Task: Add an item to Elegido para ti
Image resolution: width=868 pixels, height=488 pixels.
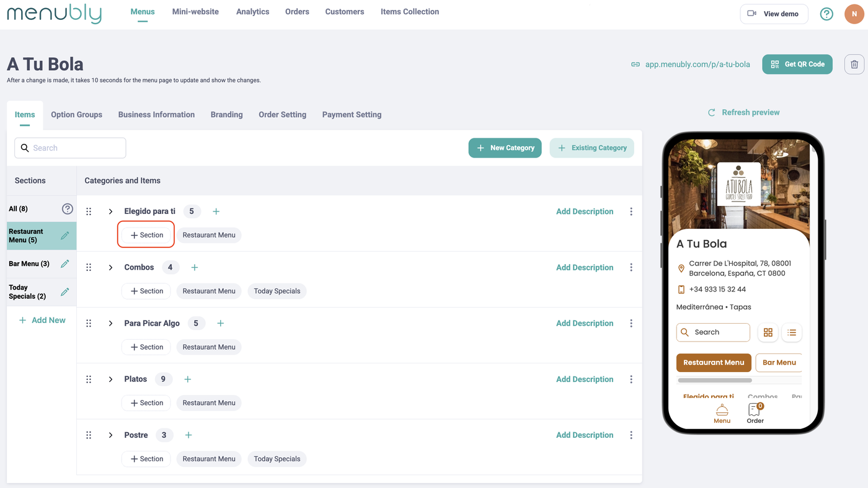Action: coord(216,211)
